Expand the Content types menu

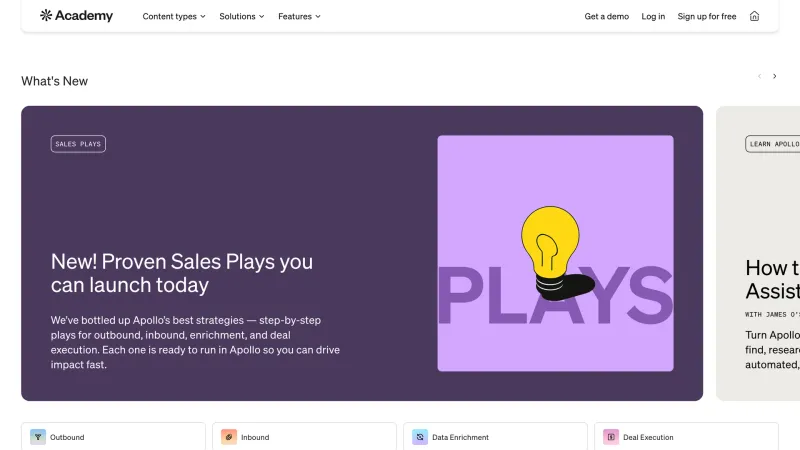point(174,16)
